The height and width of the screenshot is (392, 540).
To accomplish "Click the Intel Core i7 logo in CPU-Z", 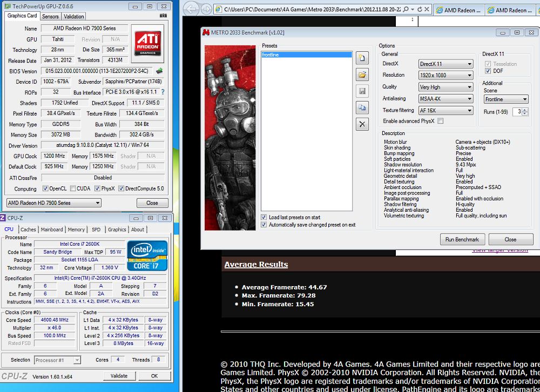I will click(x=147, y=255).
